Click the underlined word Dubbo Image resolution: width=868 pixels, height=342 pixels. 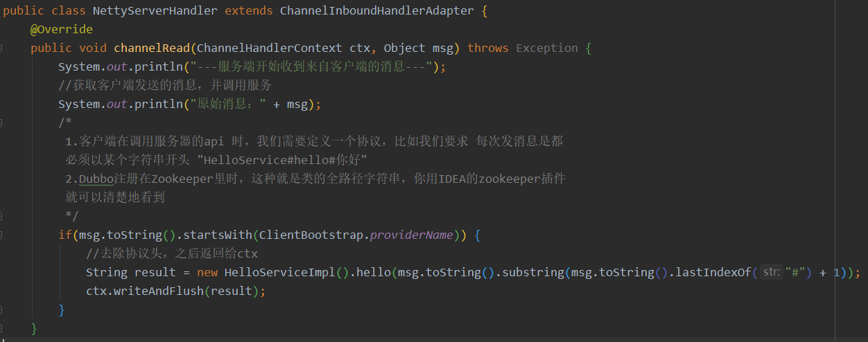[x=96, y=179]
